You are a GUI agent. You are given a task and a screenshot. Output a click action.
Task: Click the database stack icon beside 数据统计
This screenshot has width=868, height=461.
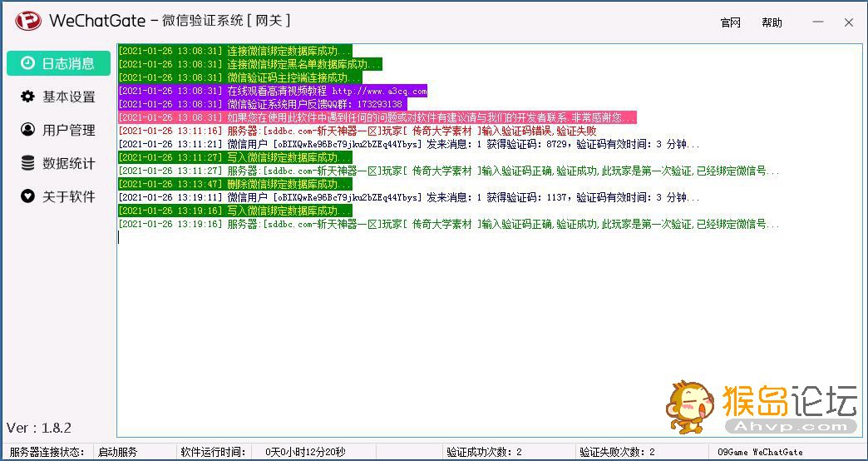pos(27,163)
